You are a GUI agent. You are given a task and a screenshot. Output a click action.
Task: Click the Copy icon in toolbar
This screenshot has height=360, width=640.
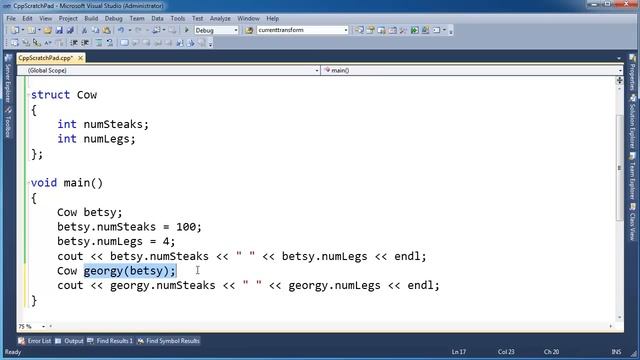pyautogui.click(x=95, y=30)
